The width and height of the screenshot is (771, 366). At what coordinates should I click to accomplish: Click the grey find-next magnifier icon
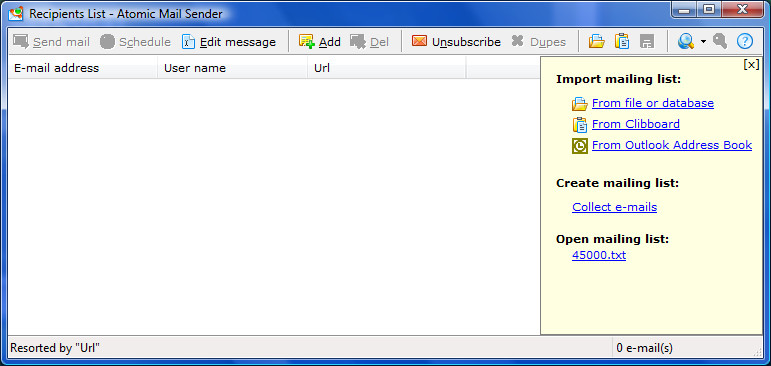pos(719,42)
